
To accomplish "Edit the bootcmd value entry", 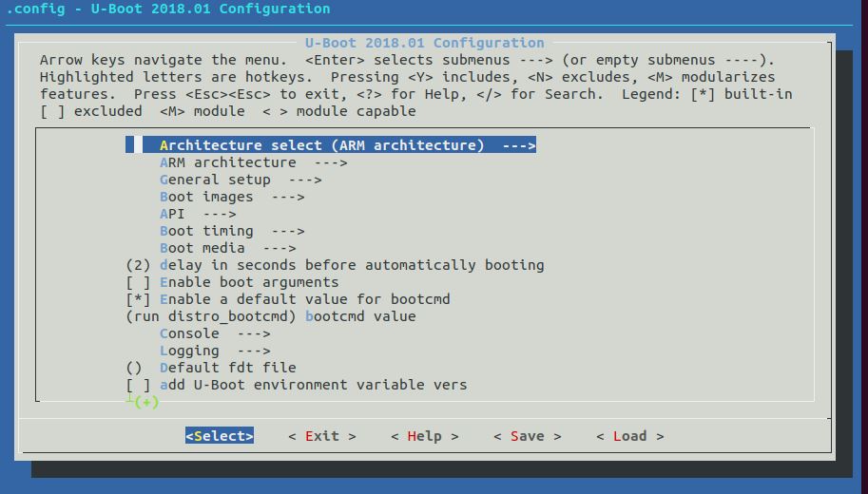I will click(271, 316).
